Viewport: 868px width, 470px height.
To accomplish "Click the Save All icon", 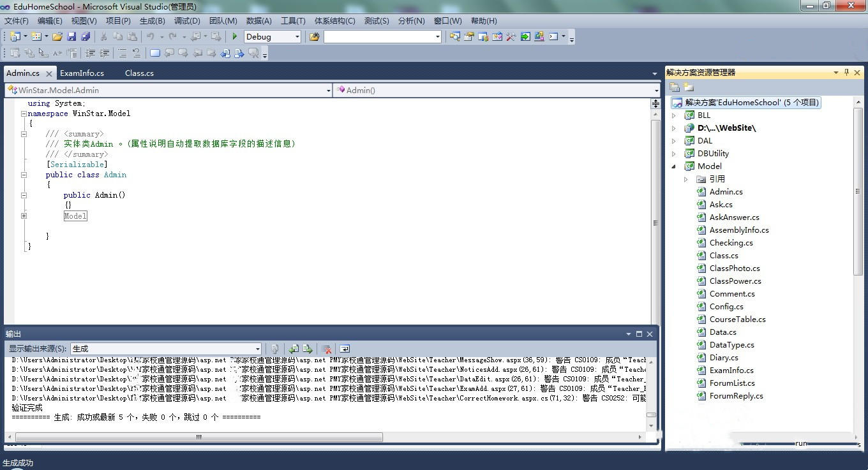I will click(x=86, y=37).
